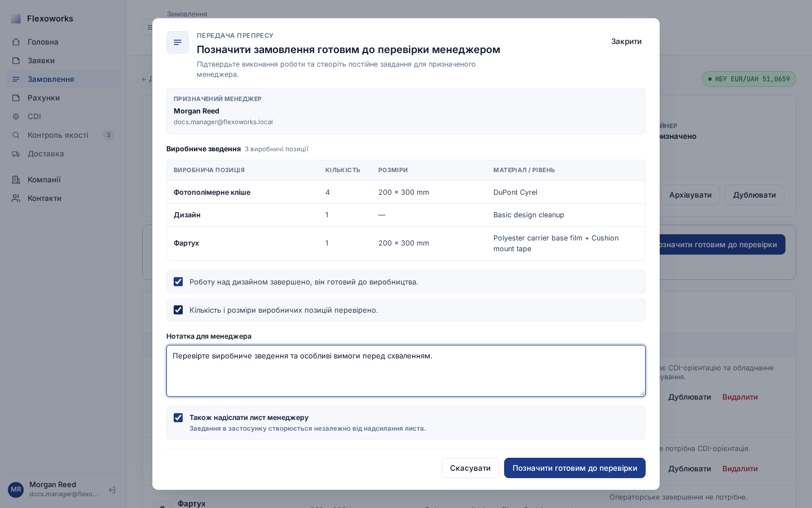Click the manager note text area

(x=406, y=371)
